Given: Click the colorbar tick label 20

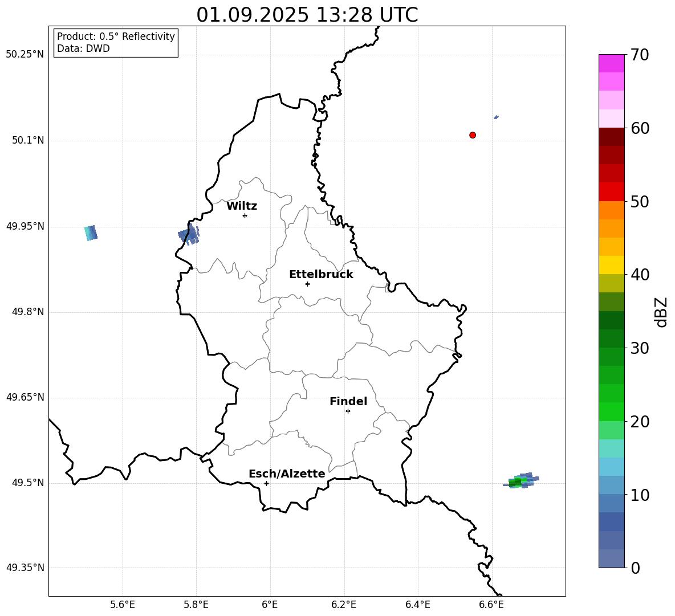Looking at the screenshot, I should 640,421.
